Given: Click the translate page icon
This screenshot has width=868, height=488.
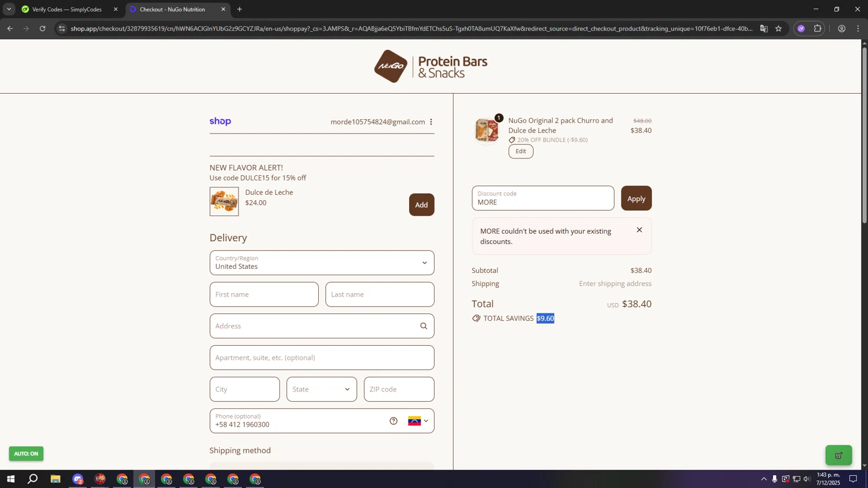Looking at the screenshot, I should (x=764, y=28).
